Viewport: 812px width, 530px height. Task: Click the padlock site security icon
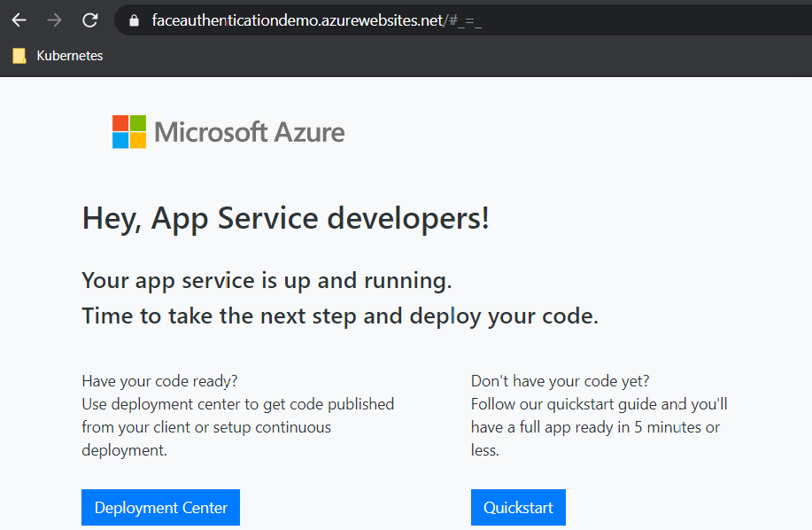tap(135, 20)
